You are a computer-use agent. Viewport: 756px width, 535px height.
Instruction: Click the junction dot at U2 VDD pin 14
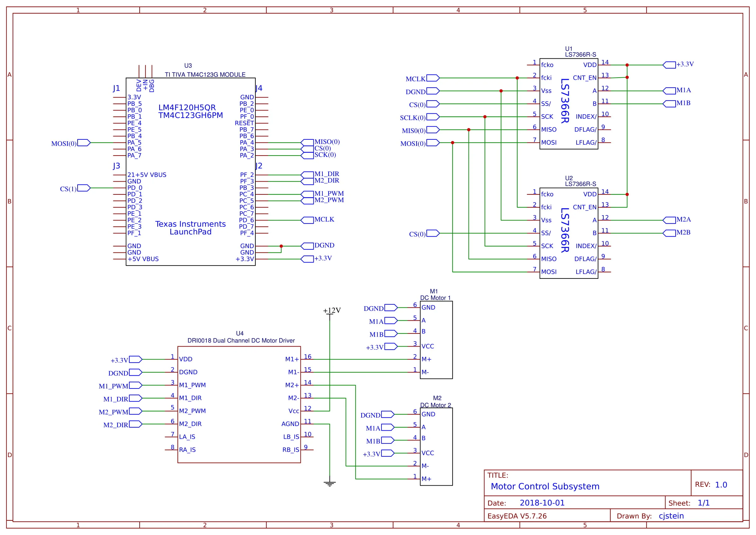[627, 194]
